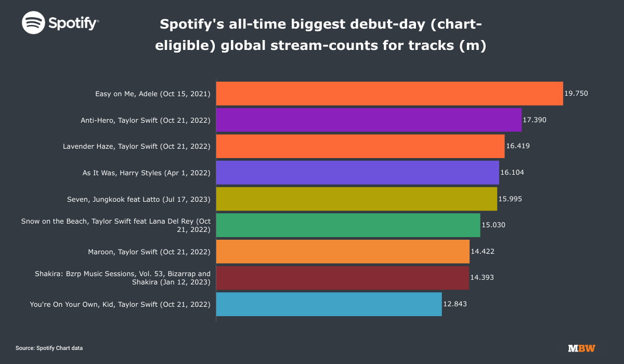Click the Spotify logo icon
The height and width of the screenshot is (364, 624).
(x=33, y=23)
